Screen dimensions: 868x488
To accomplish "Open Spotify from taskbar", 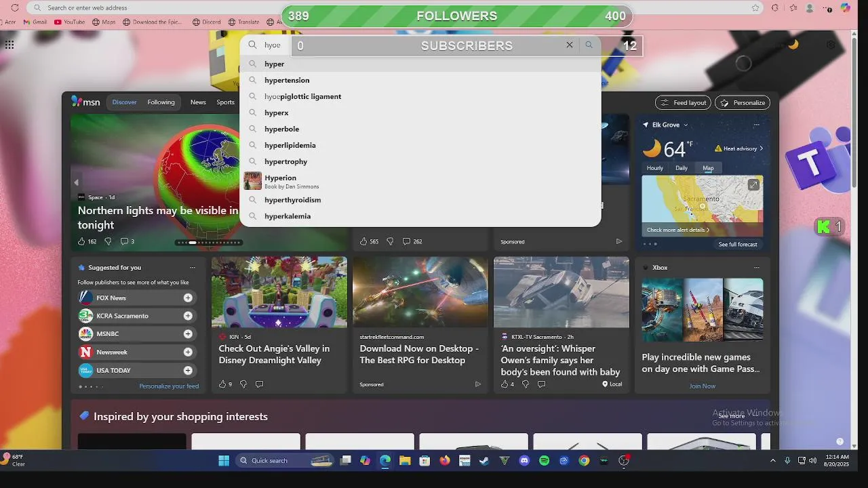I will click(x=544, y=461).
